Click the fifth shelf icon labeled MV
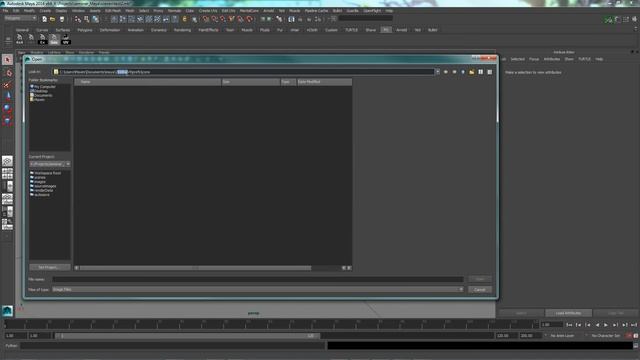Viewport: 640px width, 360px height. click(x=66, y=39)
